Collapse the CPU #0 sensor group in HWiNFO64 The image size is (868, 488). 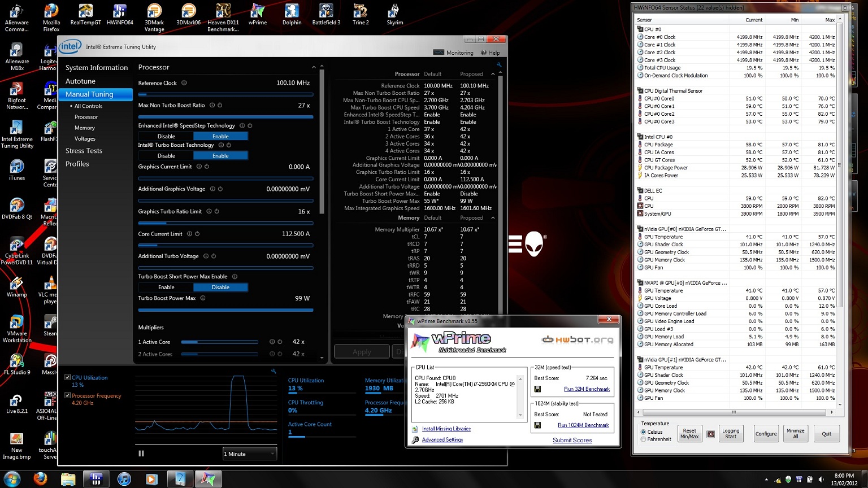point(640,29)
